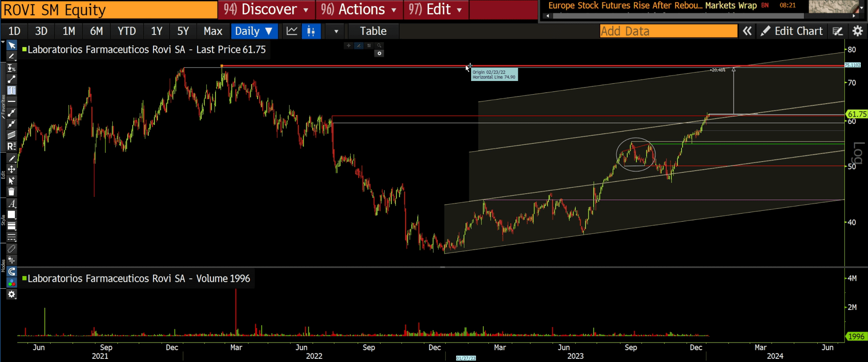Open the edit pencil tool
Image resolution: width=868 pixels, height=362 pixels.
tap(12, 158)
